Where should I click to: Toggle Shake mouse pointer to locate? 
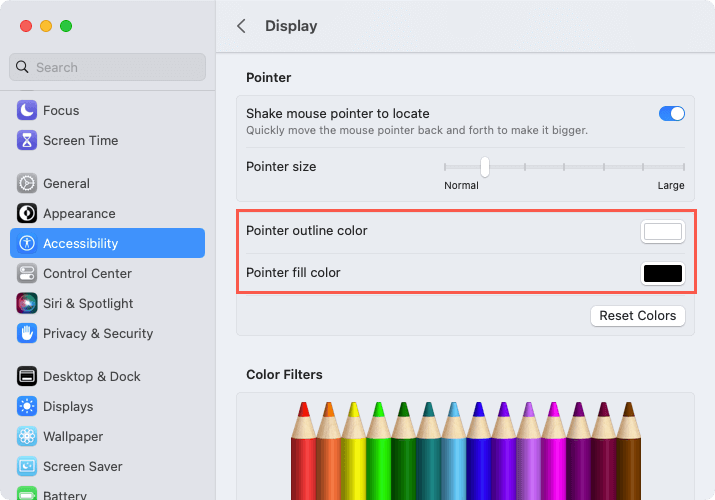671,113
